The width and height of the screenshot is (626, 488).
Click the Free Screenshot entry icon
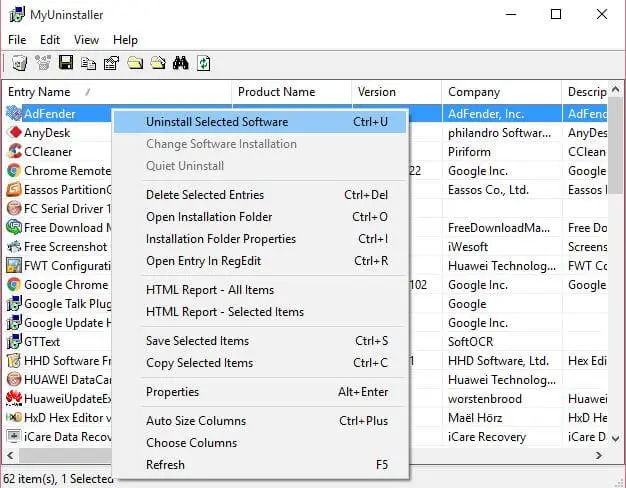pyautogui.click(x=14, y=247)
